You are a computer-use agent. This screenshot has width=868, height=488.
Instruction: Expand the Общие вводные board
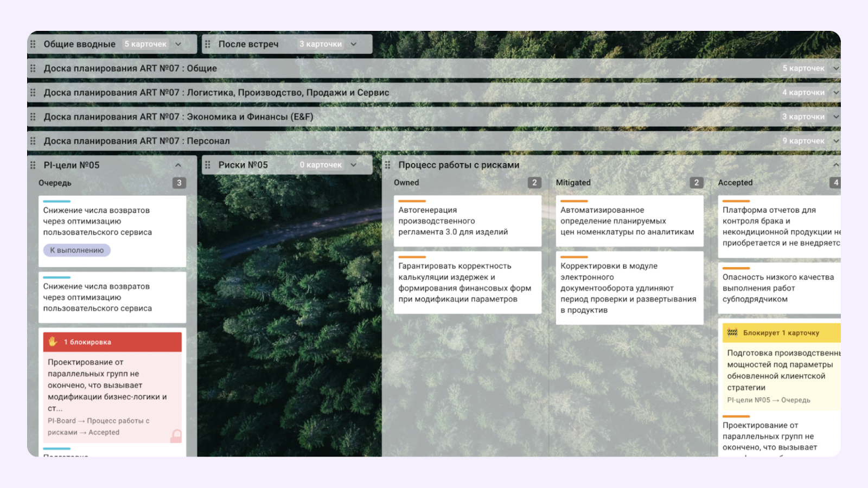click(x=178, y=44)
